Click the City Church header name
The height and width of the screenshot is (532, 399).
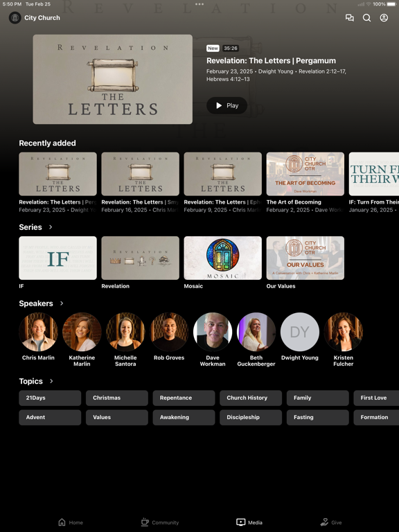point(42,17)
